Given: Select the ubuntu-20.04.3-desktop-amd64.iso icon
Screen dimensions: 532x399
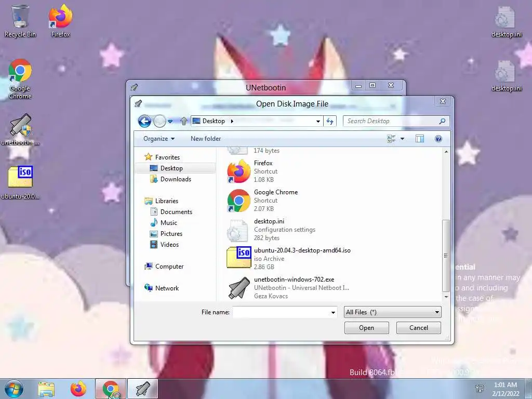Looking at the screenshot, I should (x=239, y=258).
